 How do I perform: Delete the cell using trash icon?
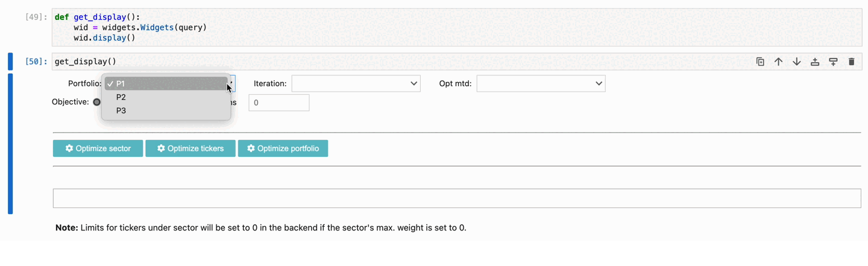point(851,62)
